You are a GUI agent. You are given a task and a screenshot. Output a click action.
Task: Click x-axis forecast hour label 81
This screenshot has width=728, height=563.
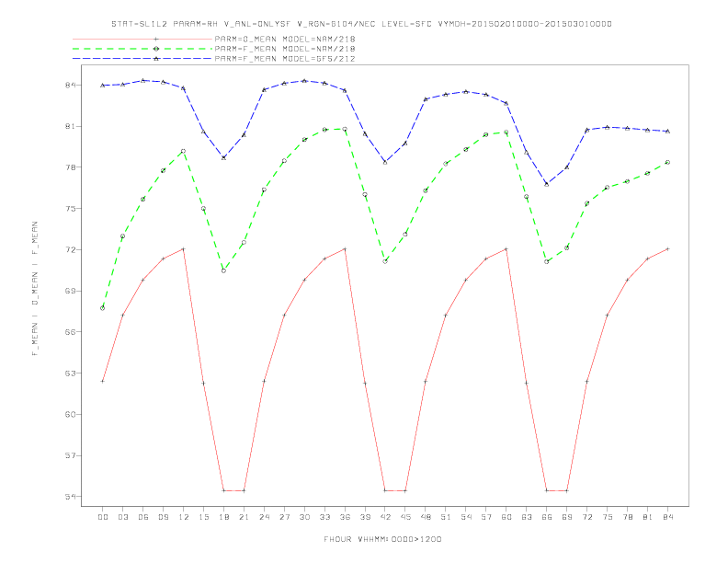648,517
